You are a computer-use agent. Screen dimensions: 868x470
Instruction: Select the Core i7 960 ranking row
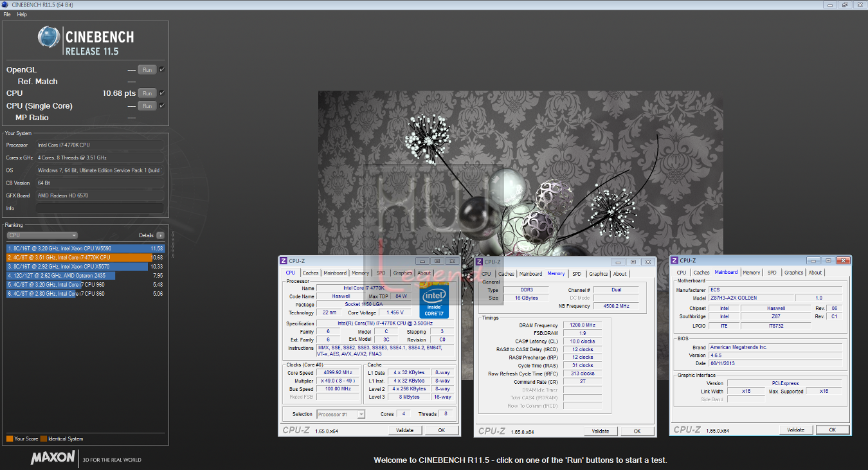pos(86,284)
